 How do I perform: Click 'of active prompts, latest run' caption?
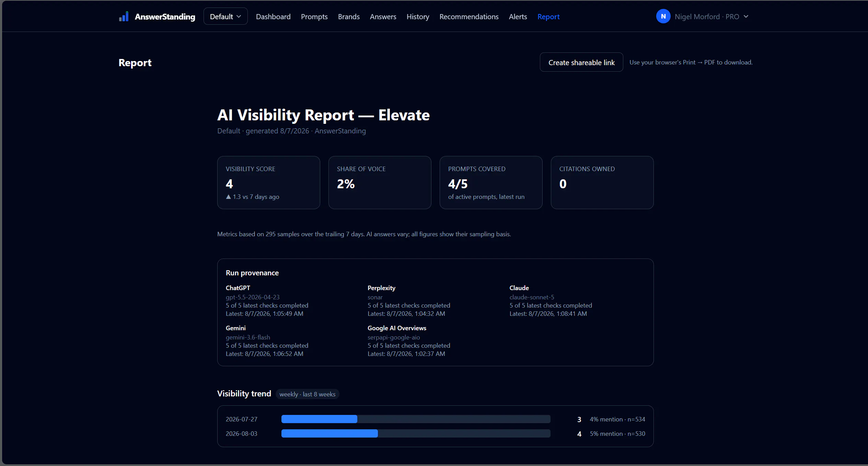486,197
